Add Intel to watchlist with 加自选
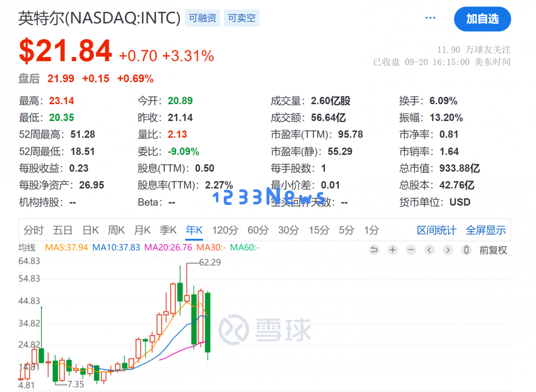Image resolution: width=536 pixels, height=392 pixels. 482,19
